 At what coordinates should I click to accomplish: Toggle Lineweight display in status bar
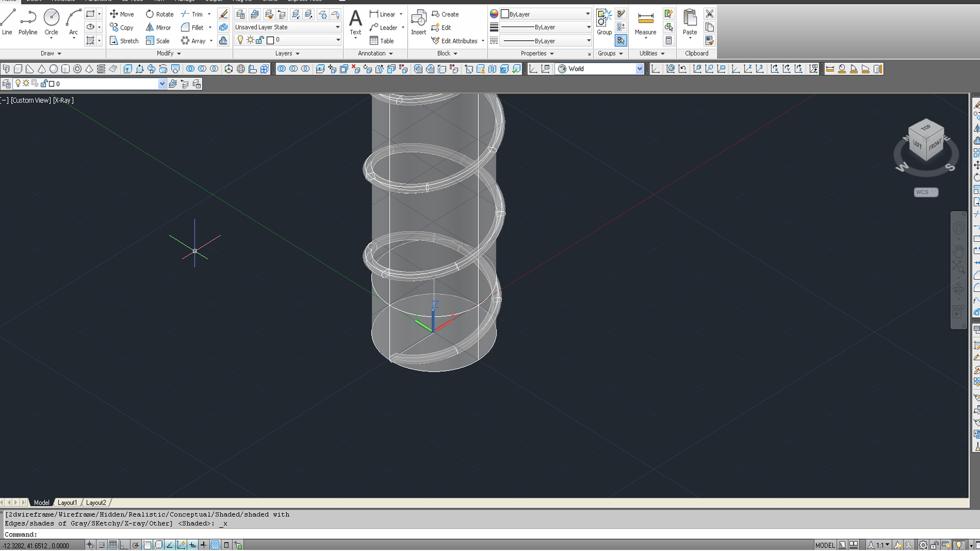204,545
